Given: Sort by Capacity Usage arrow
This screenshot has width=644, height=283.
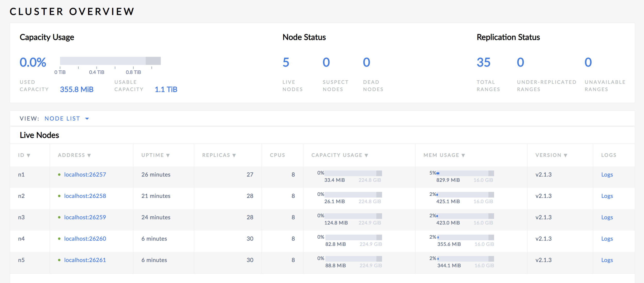Looking at the screenshot, I should pos(366,155).
